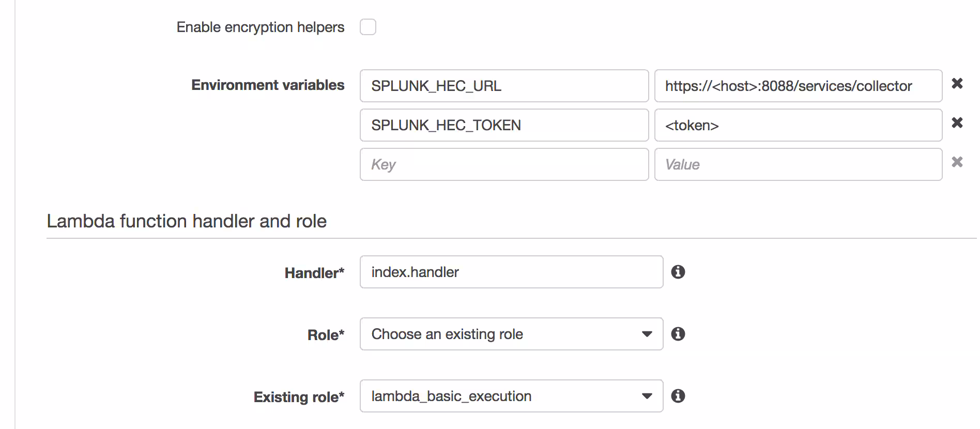
Task: Click the arrow on the Existing role selector
Action: coord(646,396)
